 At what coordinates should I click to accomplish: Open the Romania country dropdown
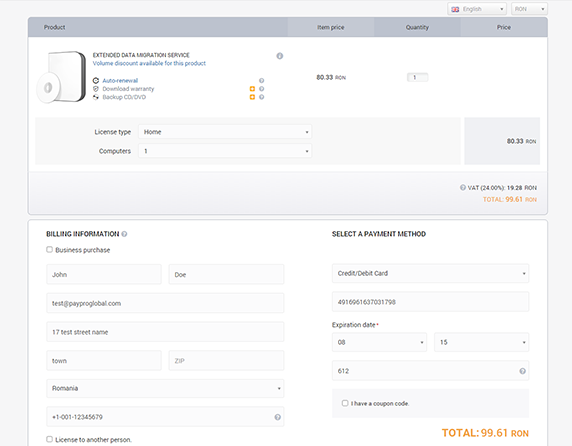click(x=165, y=388)
